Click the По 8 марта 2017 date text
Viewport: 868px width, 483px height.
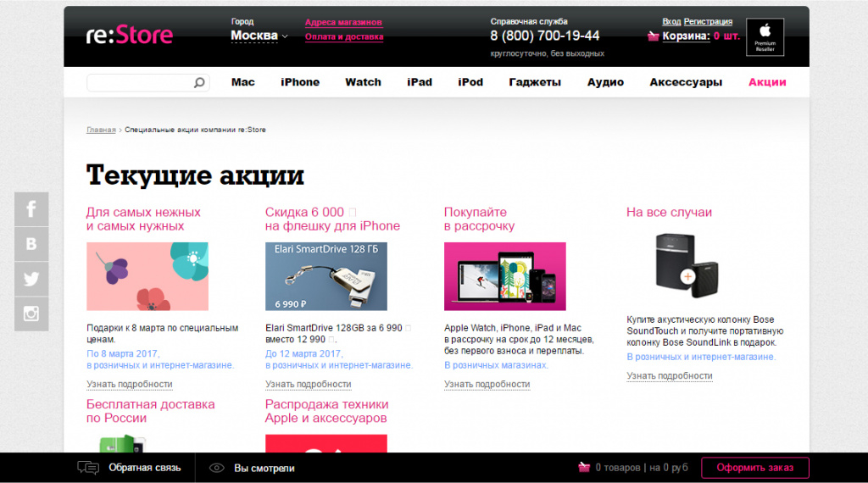(x=123, y=353)
